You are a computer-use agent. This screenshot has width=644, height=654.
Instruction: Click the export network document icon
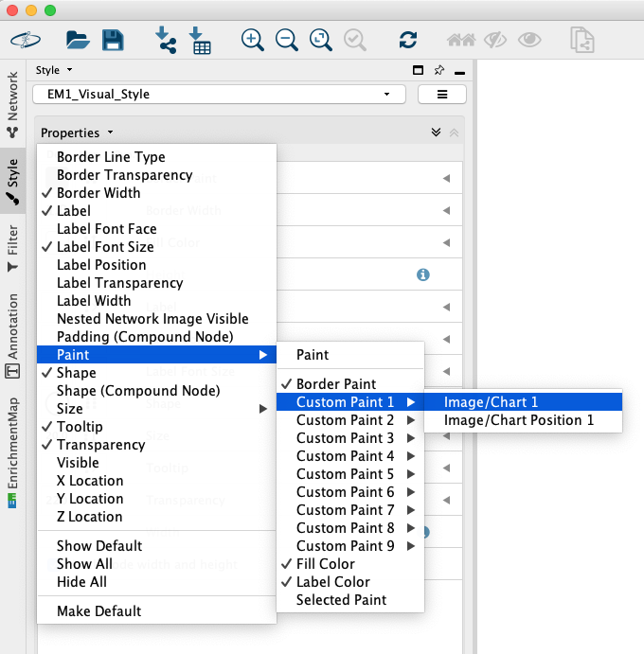[x=582, y=40]
